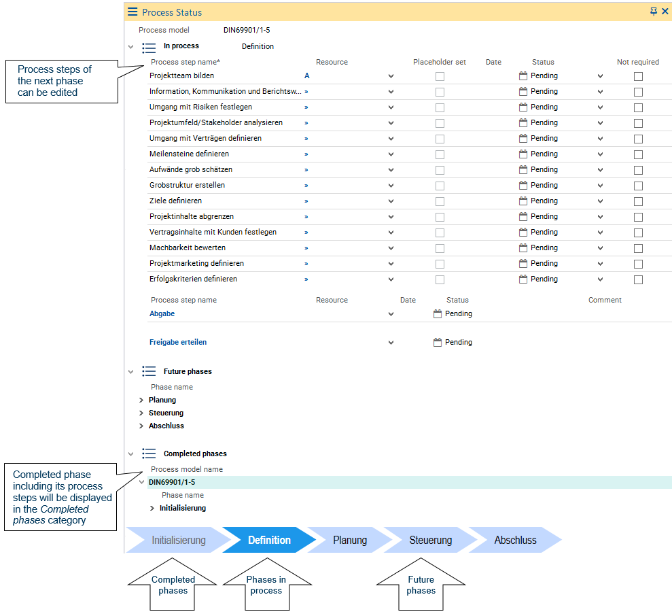Open the Freigabe erteilen link
Image resolution: width=672 pixels, height=616 pixels.
(178, 342)
